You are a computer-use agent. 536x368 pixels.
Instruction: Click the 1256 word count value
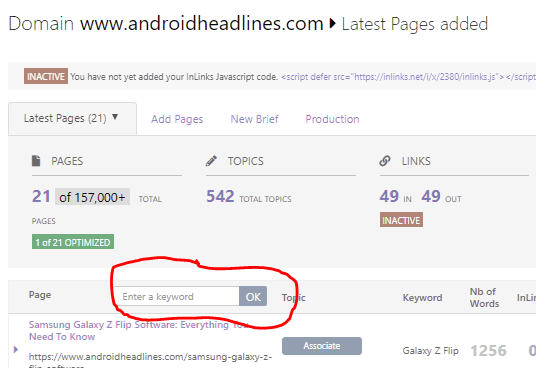pos(488,350)
